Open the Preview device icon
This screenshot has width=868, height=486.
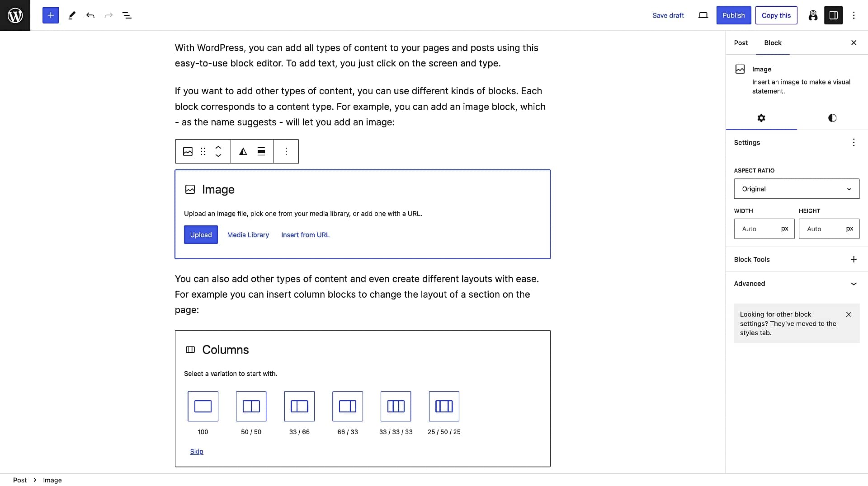tap(703, 15)
